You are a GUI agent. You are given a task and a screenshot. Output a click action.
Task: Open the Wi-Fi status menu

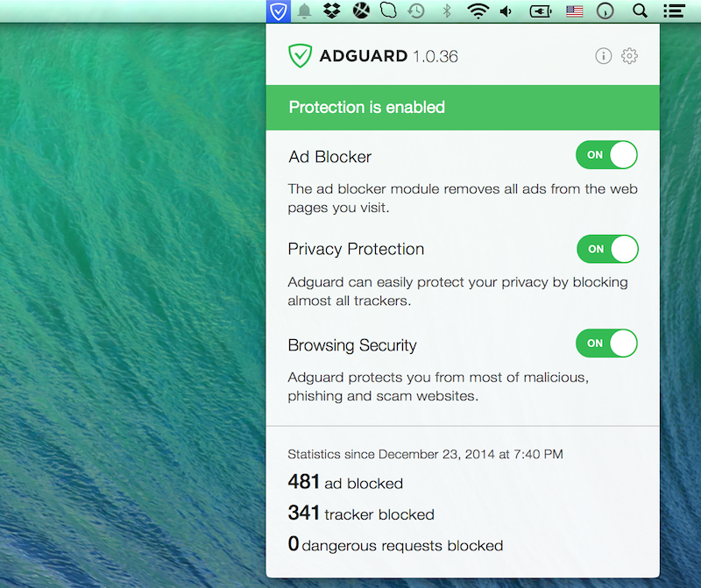478,11
